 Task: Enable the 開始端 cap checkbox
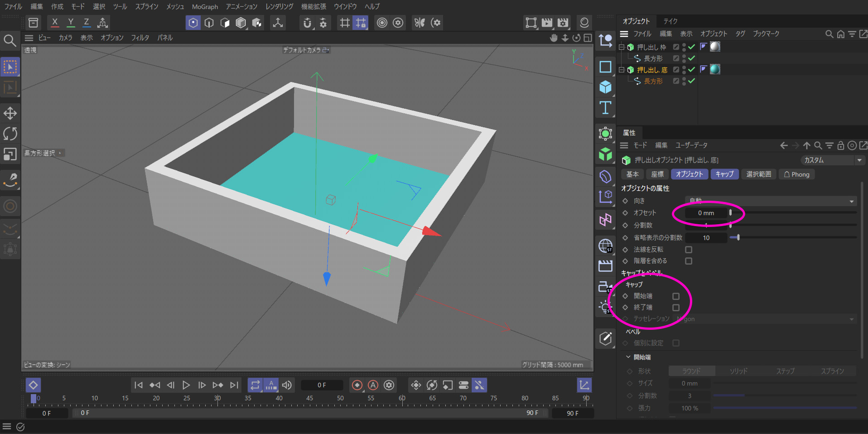point(676,296)
